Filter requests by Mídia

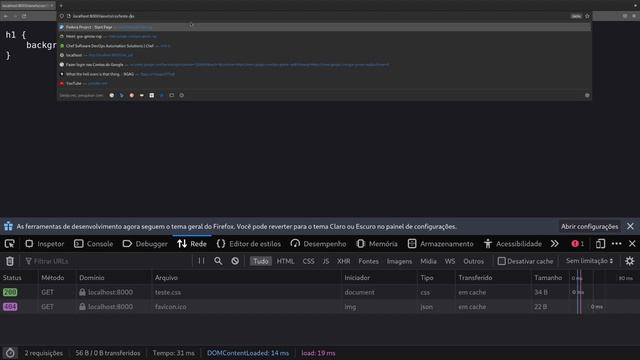click(x=429, y=261)
